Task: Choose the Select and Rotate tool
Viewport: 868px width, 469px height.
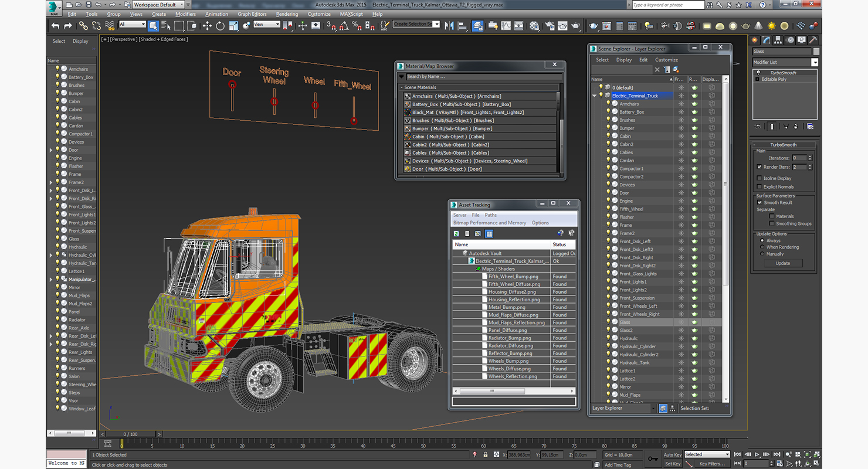Action: pyautogui.click(x=220, y=26)
